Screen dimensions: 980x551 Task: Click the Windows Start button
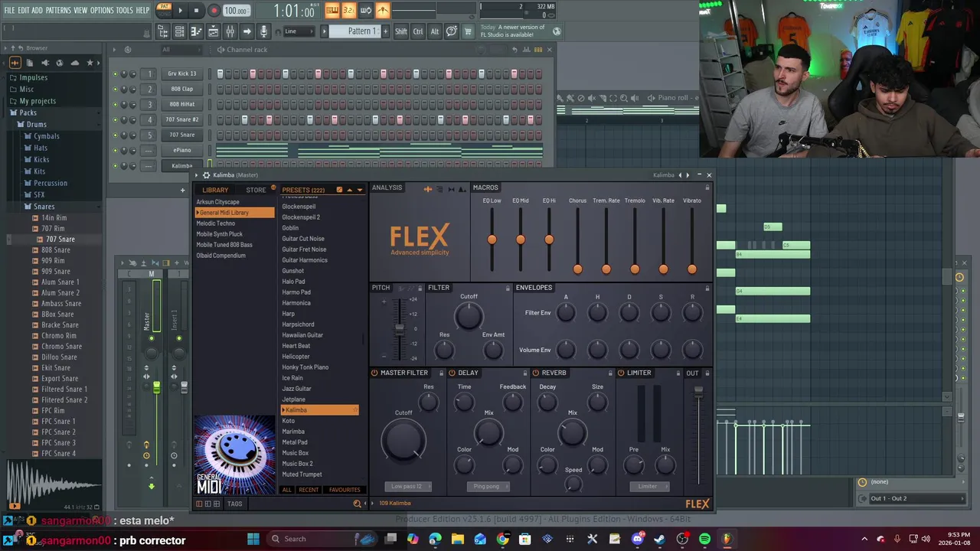click(253, 539)
